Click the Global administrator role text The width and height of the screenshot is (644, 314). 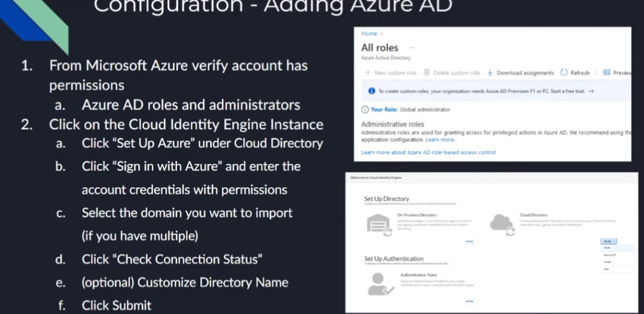coord(426,110)
